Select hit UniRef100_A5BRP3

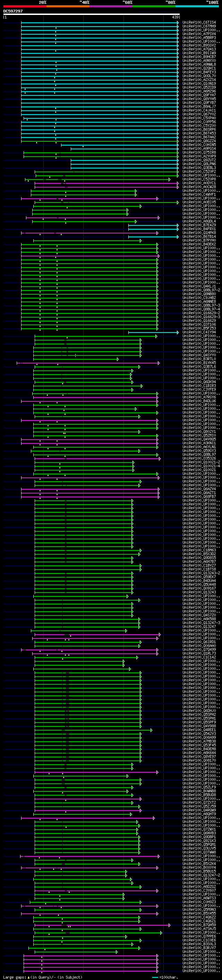click(199, 38)
